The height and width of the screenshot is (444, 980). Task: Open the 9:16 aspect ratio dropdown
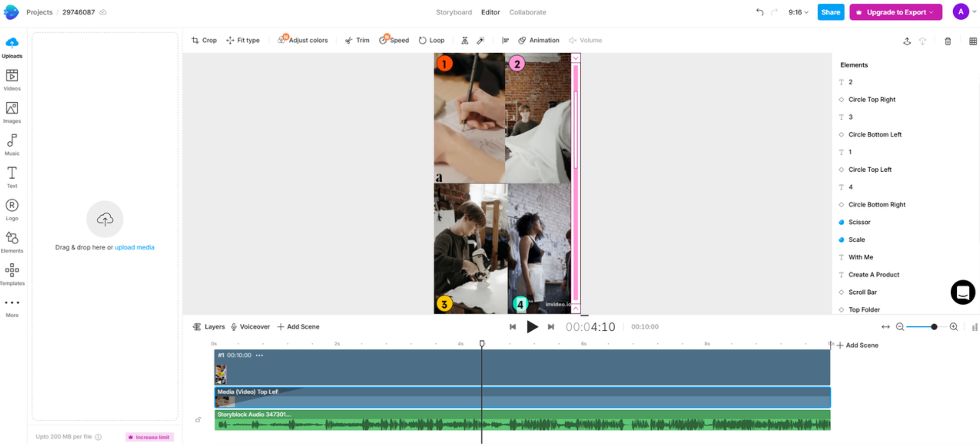click(798, 12)
